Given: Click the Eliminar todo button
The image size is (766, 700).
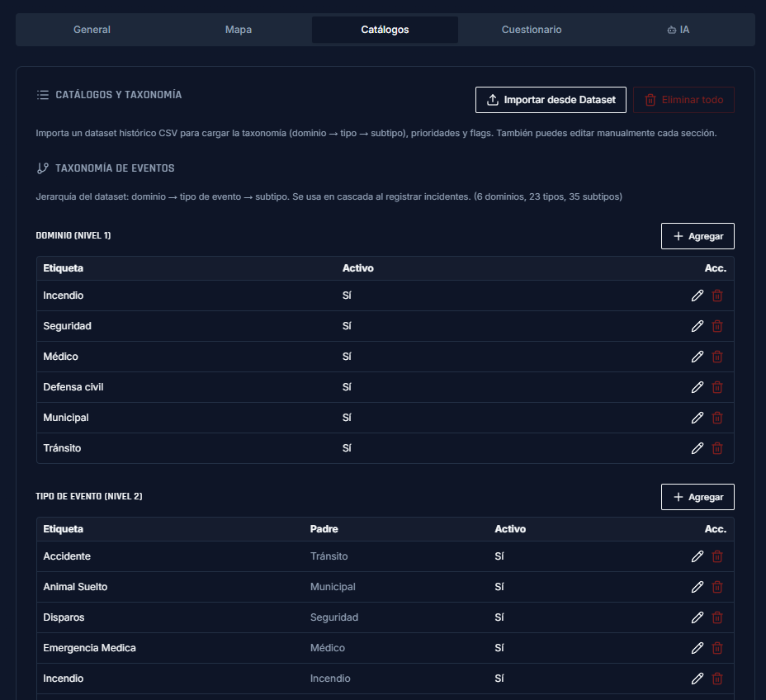Looking at the screenshot, I should (683, 100).
